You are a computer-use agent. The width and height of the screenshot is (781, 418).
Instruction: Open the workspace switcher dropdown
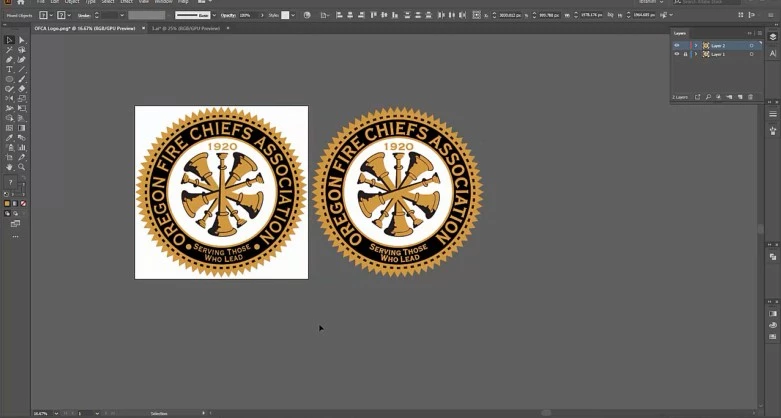point(651,2)
